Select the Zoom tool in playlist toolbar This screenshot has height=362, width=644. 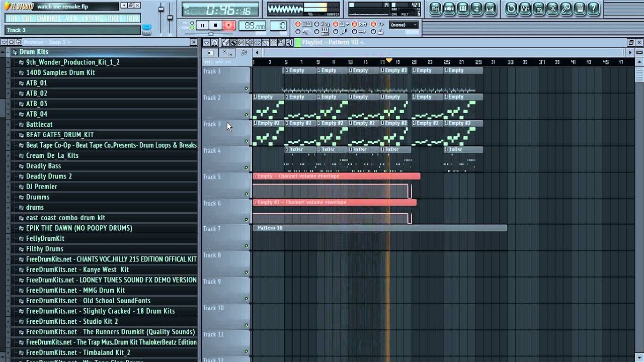click(281, 42)
